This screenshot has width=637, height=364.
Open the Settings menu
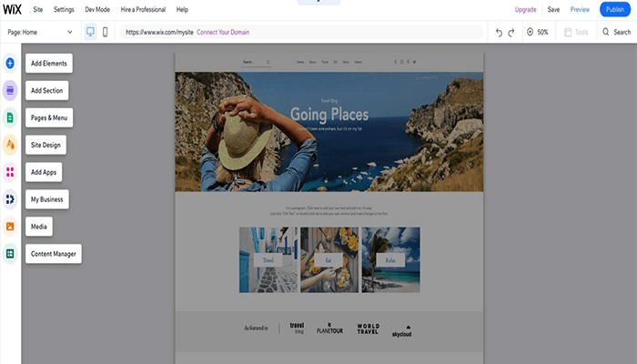coord(64,9)
